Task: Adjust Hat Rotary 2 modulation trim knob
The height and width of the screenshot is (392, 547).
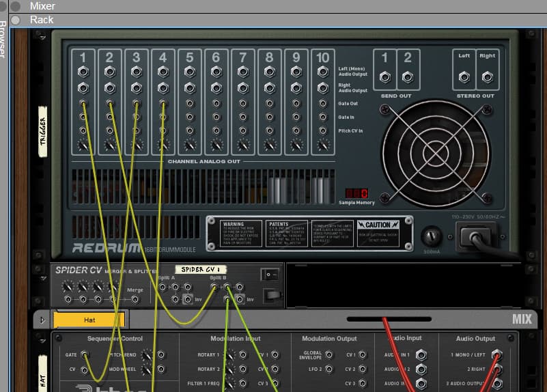Action: [229, 369]
